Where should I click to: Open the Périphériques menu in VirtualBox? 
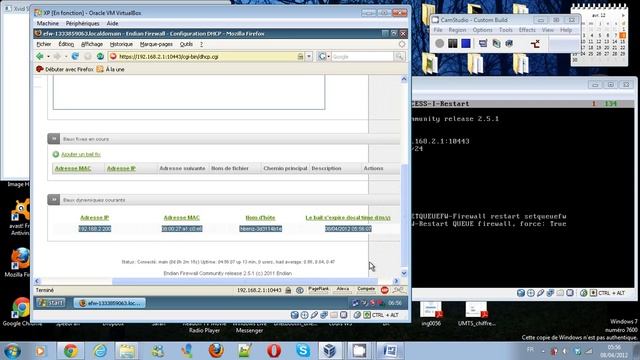[82, 24]
